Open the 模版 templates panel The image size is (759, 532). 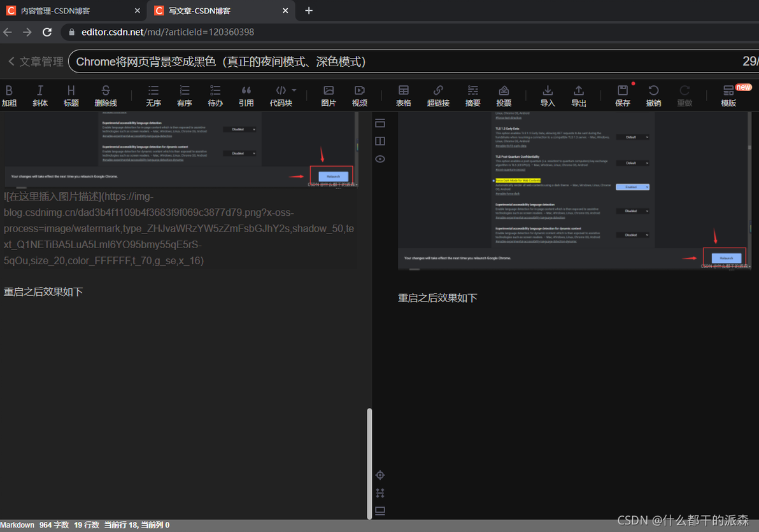pos(728,95)
